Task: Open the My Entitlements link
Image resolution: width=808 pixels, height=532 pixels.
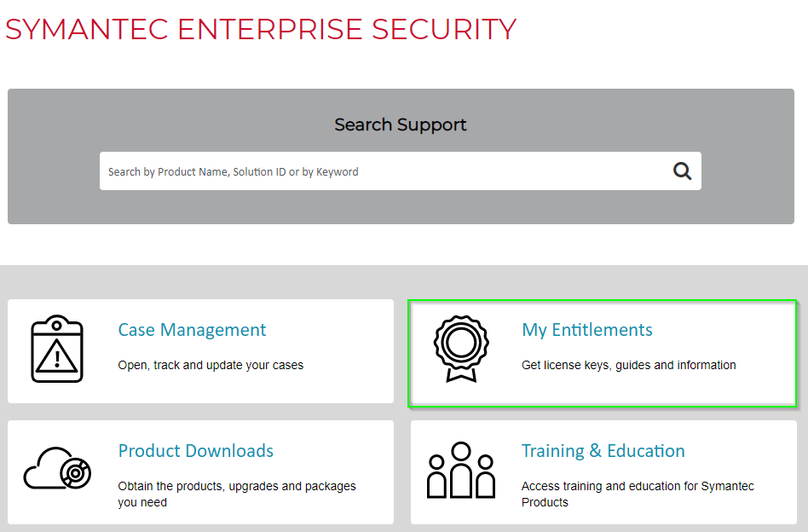Action: (587, 330)
